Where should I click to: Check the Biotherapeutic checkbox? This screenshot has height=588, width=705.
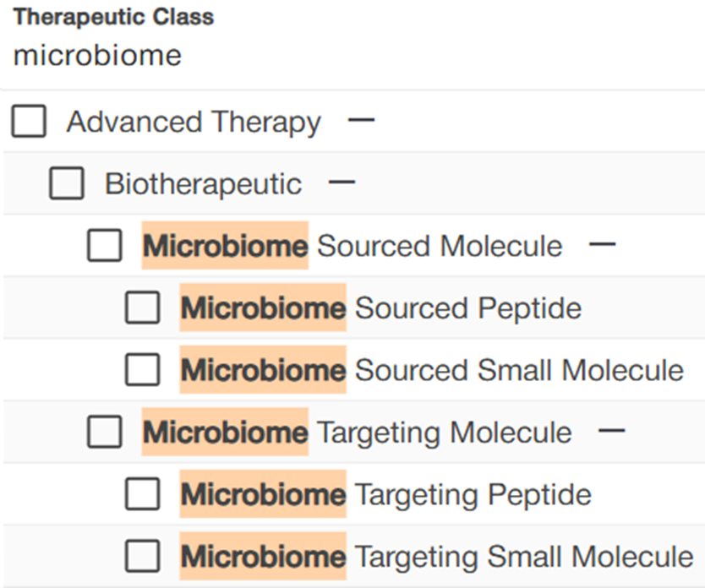tap(67, 184)
